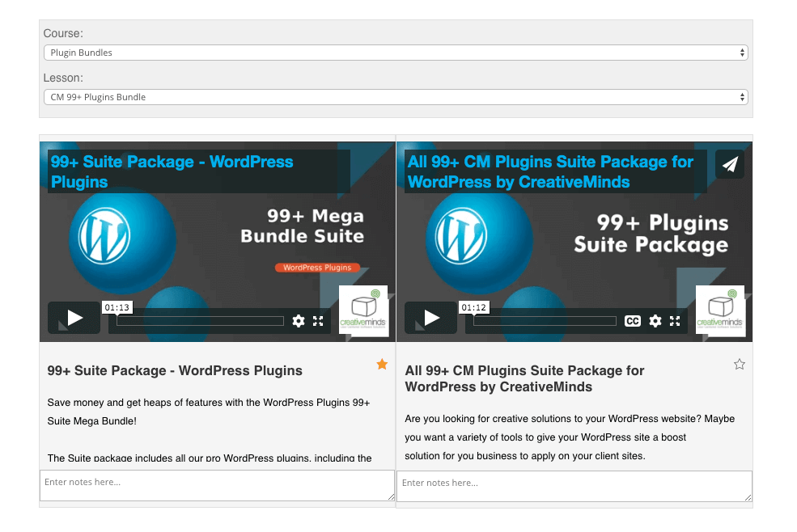Image resolution: width=797 pixels, height=532 pixels.
Task: Play the 99+ Plugins Suite Package video
Action: pos(430,318)
